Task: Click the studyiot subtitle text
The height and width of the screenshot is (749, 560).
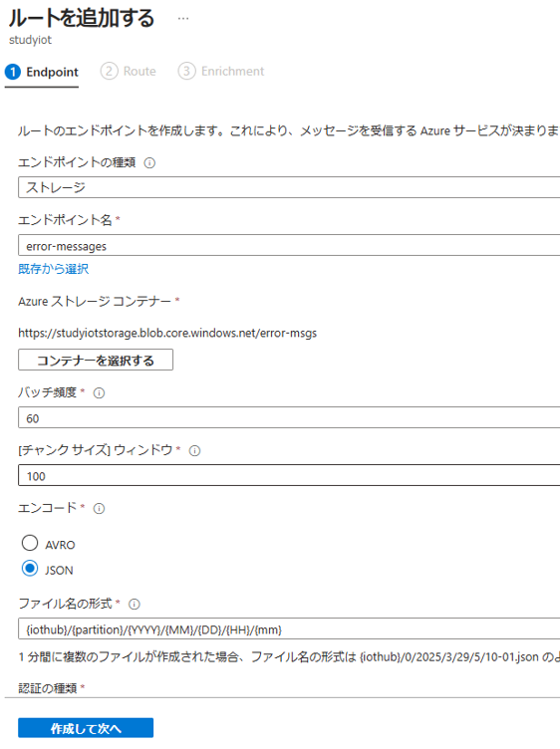Action: click(30, 40)
